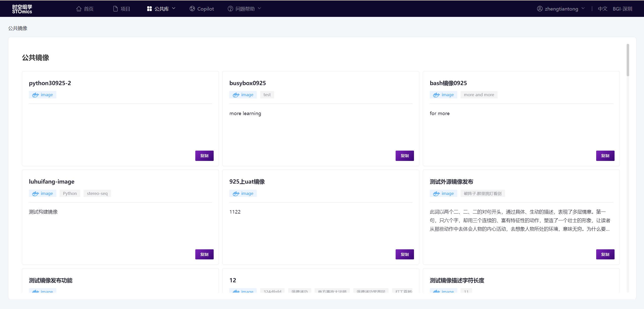Click the document icon beside 项目
This screenshot has width=644, height=309.
116,9
